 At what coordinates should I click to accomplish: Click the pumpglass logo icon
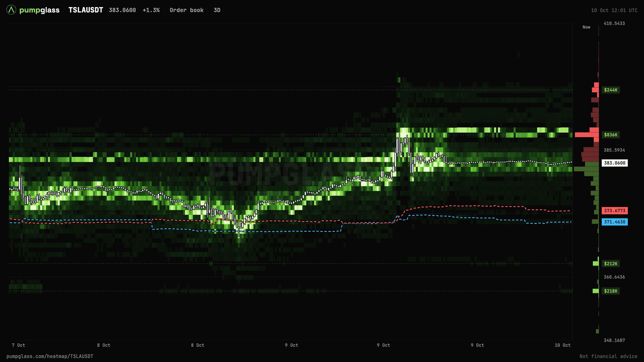(11, 10)
